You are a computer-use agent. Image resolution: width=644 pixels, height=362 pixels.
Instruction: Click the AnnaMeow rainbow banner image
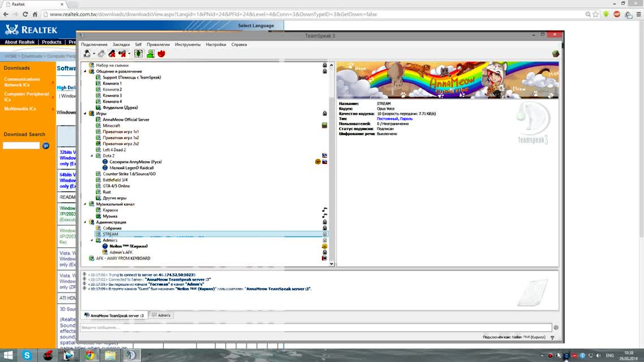448,80
